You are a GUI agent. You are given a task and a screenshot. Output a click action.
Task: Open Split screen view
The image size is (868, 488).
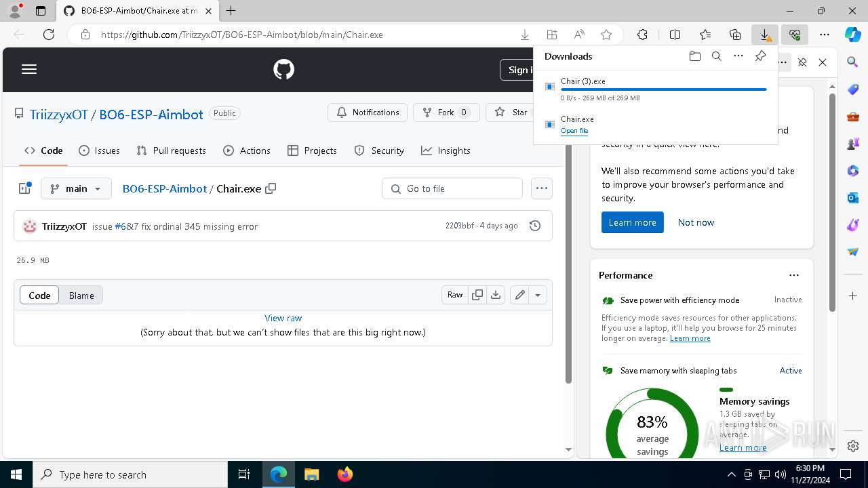point(675,35)
